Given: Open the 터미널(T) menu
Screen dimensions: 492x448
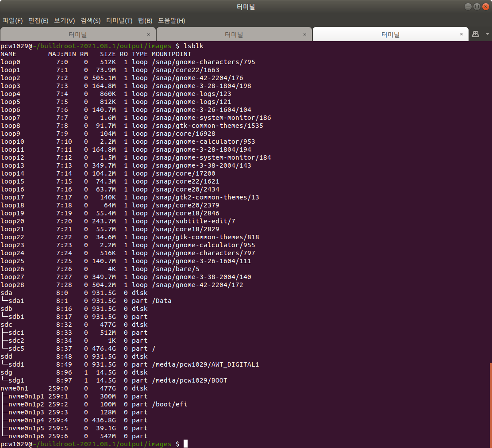Looking at the screenshot, I should (119, 20).
